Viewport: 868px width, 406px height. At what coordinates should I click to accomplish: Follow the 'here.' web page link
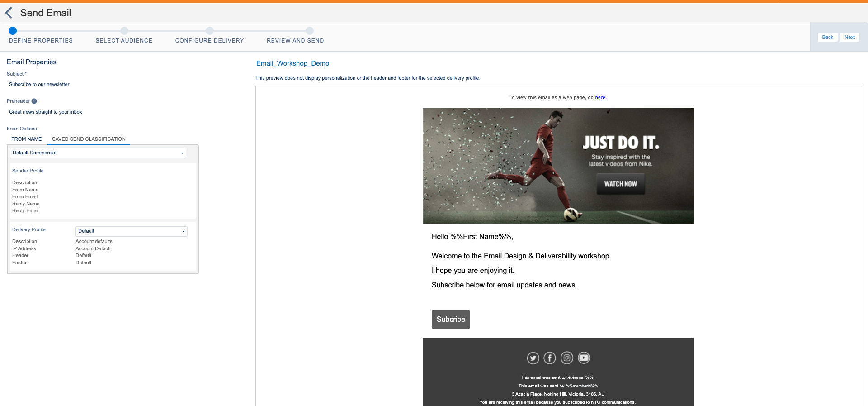pos(601,98)
